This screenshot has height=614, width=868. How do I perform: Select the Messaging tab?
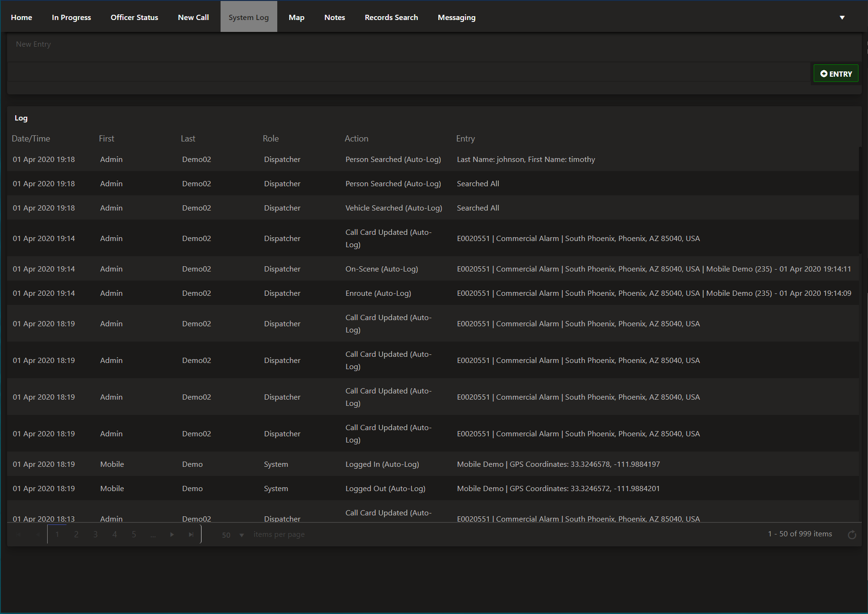point(456,17)
